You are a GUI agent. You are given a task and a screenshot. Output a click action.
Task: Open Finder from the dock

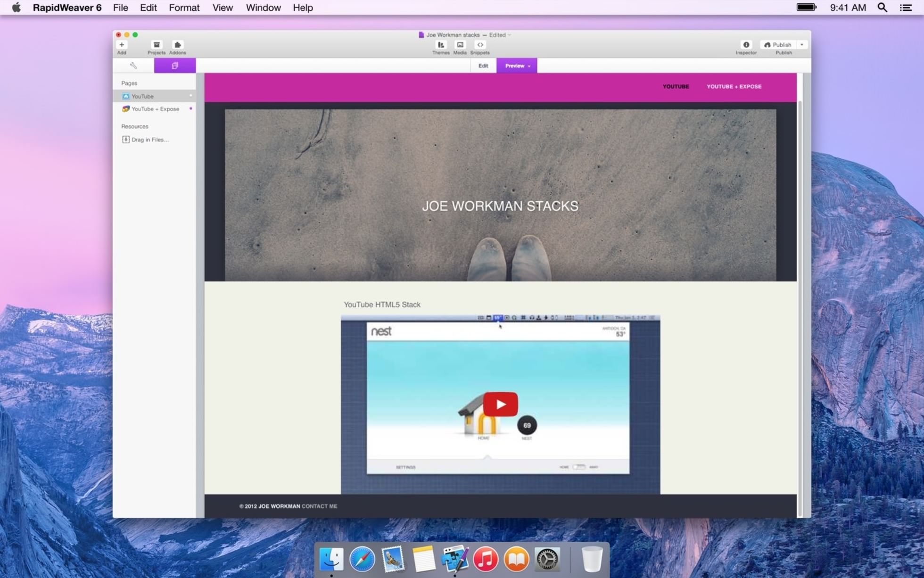click(331, 559)
